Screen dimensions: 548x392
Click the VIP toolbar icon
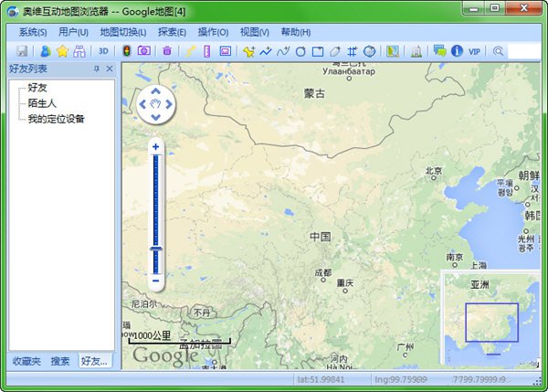click(x=474, y=51)
